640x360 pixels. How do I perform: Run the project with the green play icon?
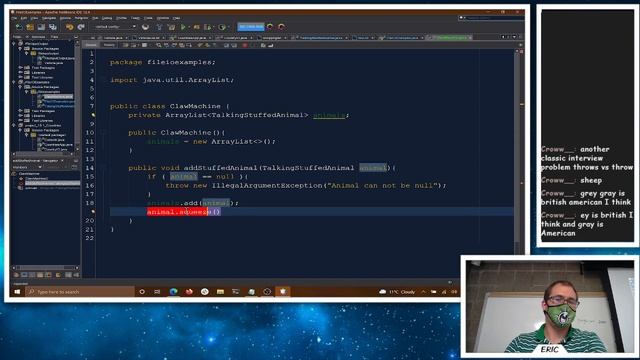pos(183,27)
